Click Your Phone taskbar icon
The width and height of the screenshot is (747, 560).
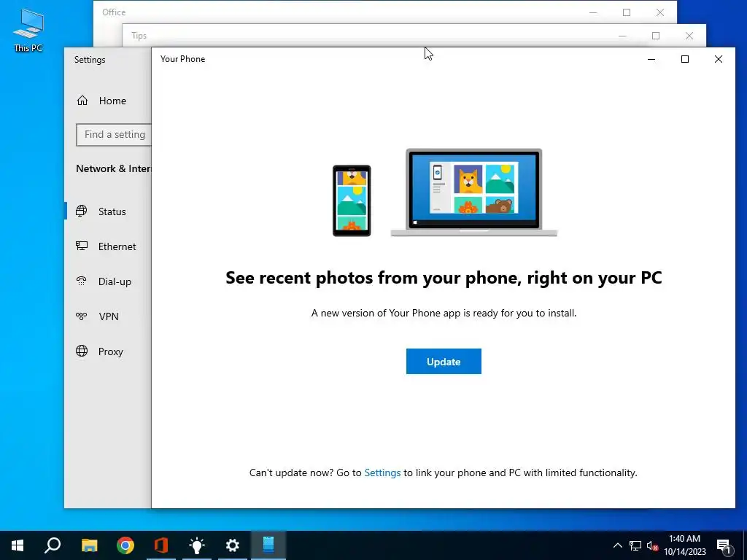click(268, 545)
